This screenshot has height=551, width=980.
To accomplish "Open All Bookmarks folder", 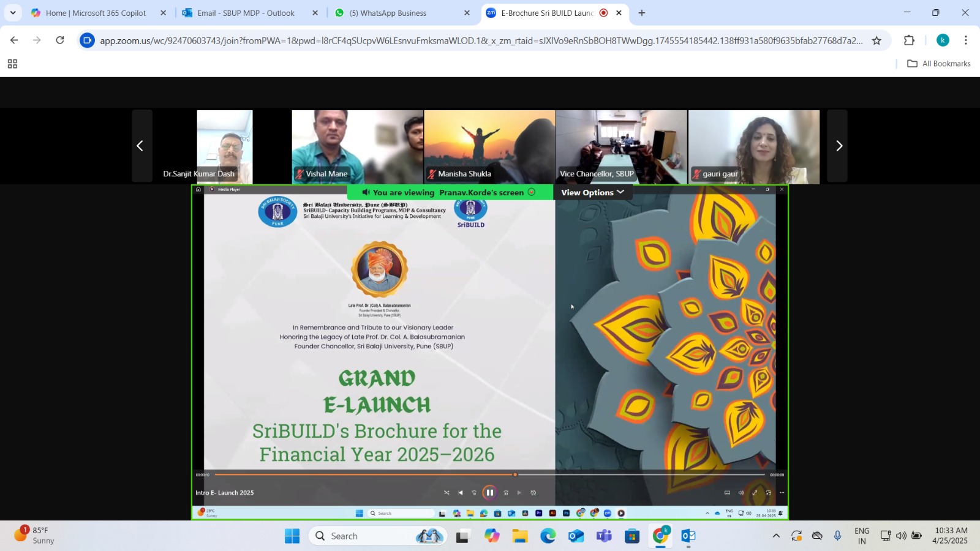I will (x=939, y=64).
